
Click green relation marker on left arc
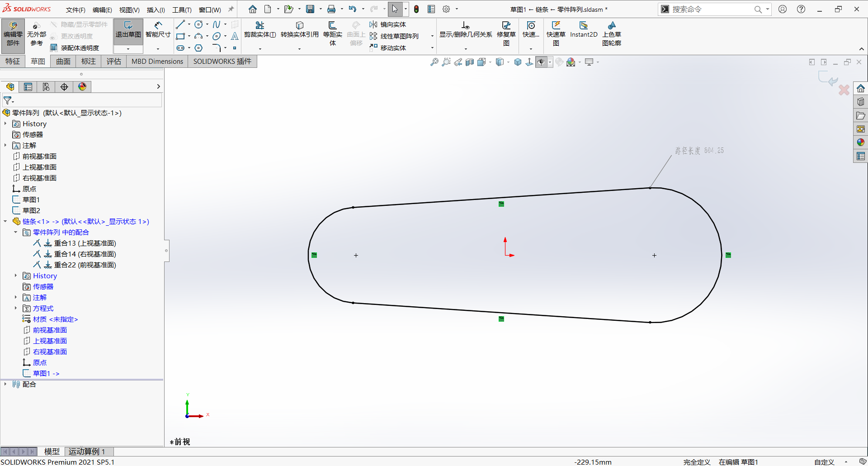tap(314, 255)
